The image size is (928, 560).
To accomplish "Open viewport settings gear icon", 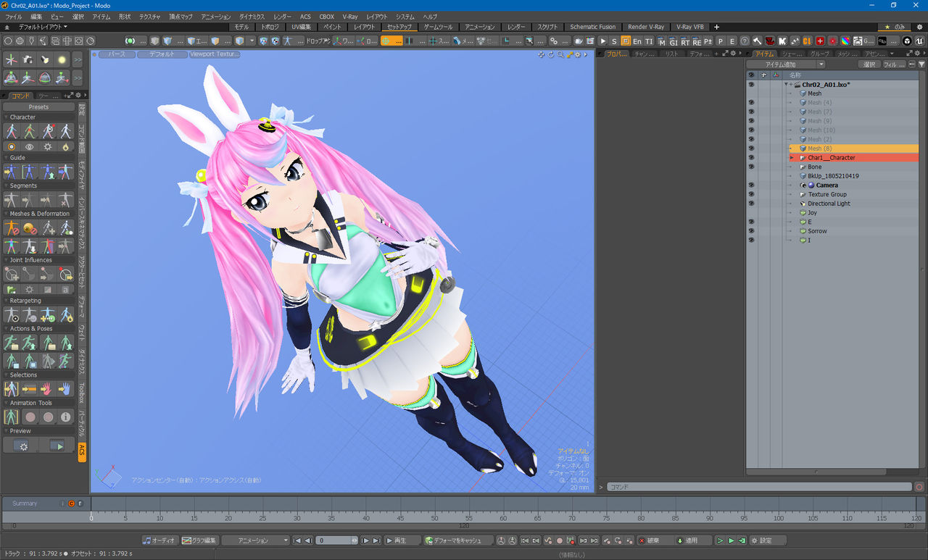I will [x=579, y=54].
